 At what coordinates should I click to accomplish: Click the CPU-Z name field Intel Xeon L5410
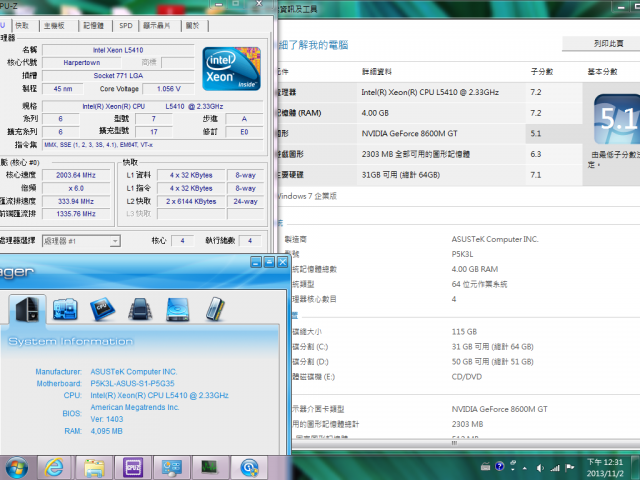point(118,50)
